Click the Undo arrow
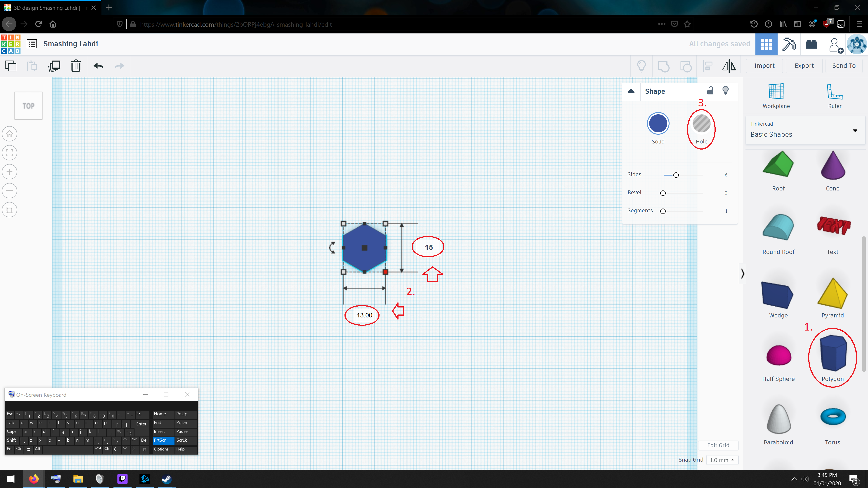This screenshot has width=868, height=488. (x=98, y=66)
